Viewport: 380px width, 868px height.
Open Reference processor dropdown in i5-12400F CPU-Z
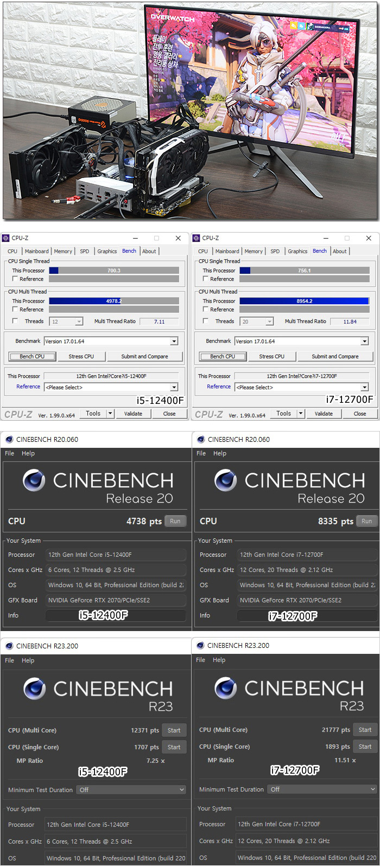click(x=111, y=387)
